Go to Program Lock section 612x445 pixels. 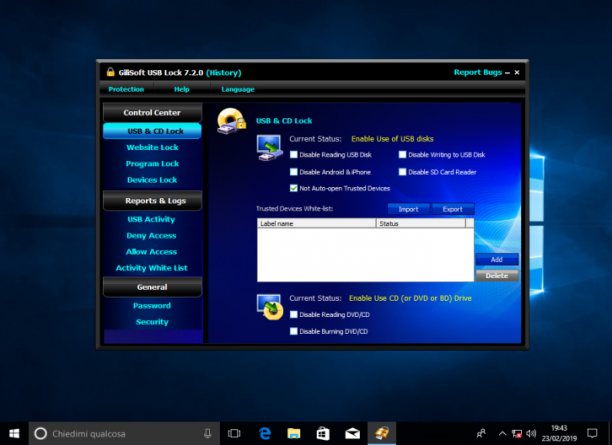point(152,164)
